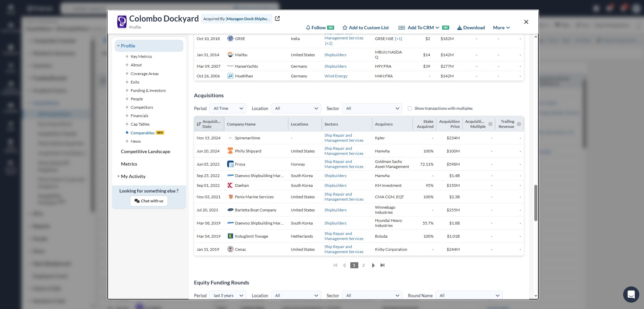Click the Follow bell icon
The height and width of the screenshot is (309, 644).
click(x=308, y=28)
